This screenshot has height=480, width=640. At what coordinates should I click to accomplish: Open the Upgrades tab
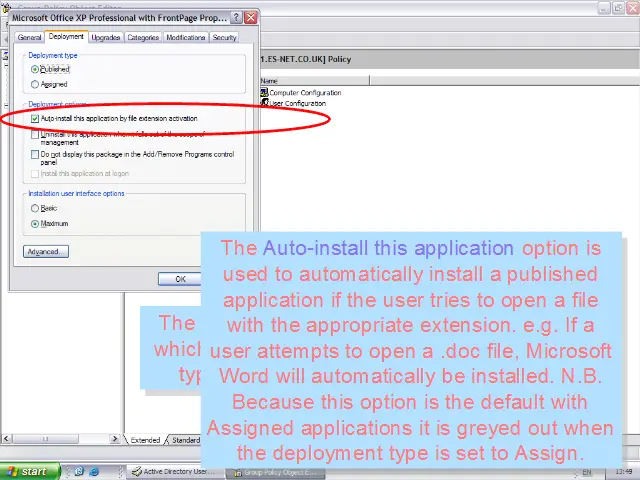click(104, 38)
